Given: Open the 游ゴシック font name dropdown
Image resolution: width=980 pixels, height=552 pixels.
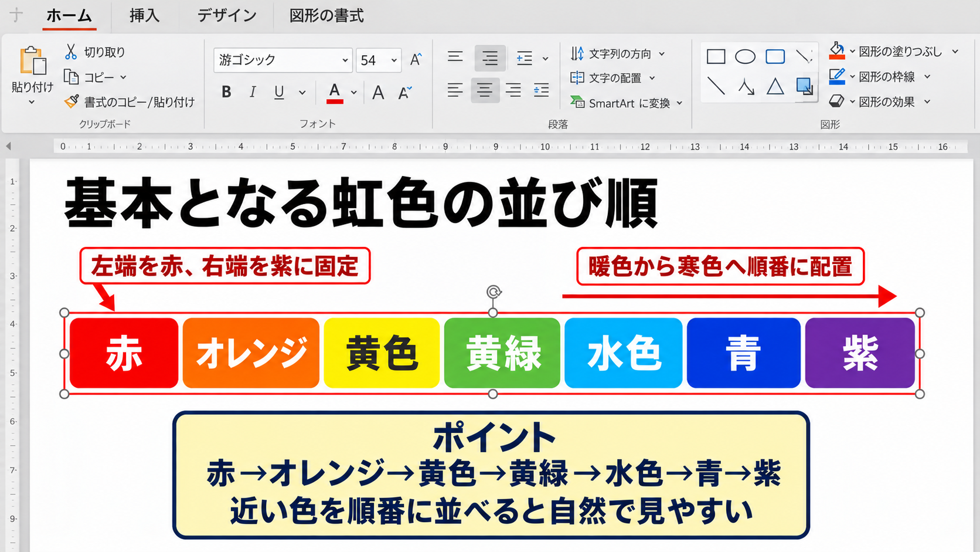Looking at the screenshot, I should 345,60.
